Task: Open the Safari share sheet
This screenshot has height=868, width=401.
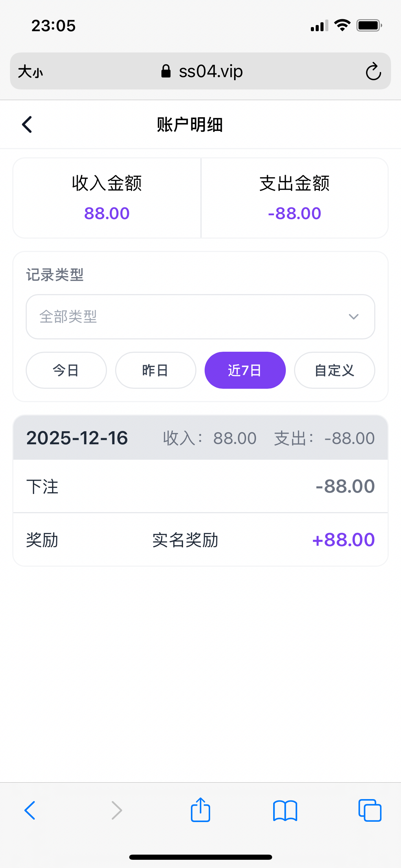Action: 200,810
